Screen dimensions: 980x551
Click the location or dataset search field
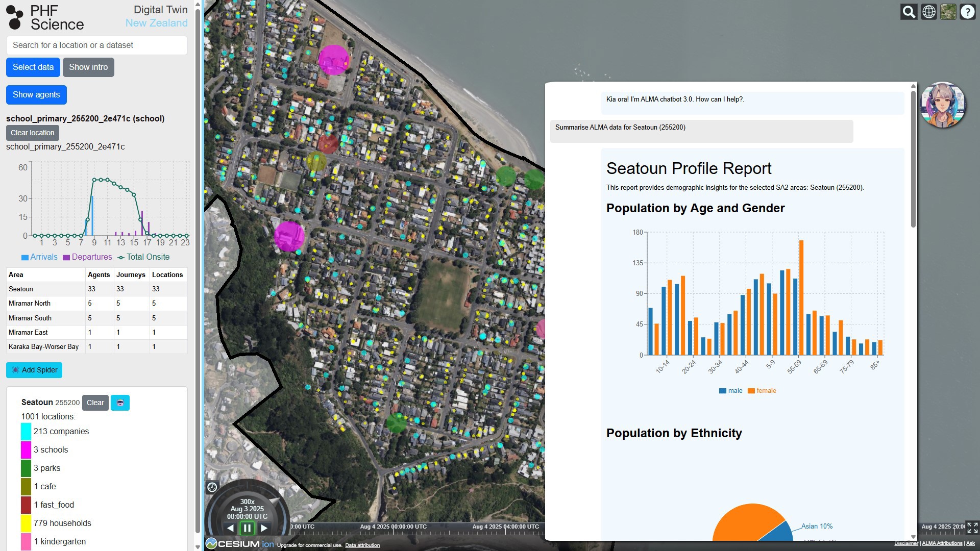pos(97,45)
